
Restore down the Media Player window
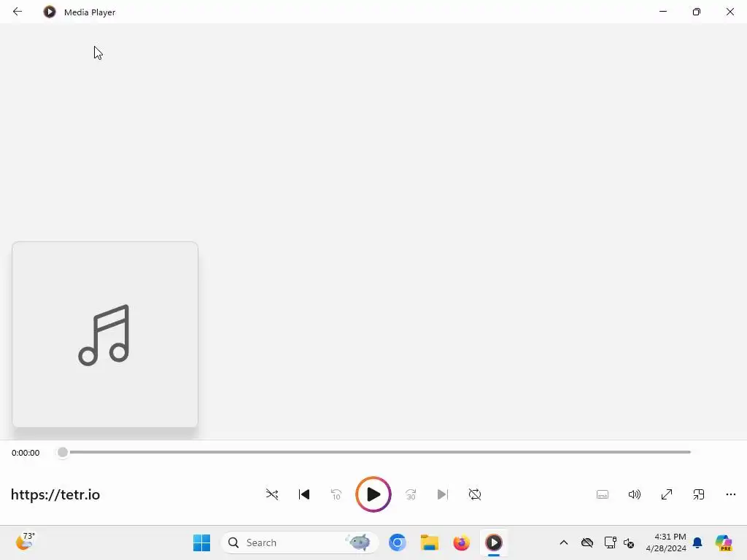pyautogui.click(x=697, y=12)
